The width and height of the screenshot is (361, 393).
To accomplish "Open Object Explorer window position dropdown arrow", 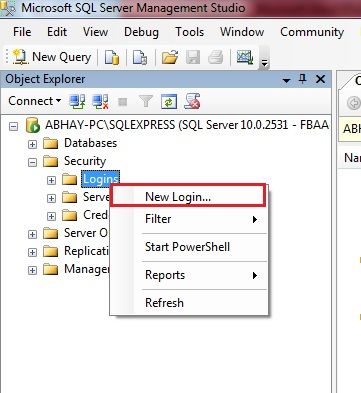I will coord(286,80).
